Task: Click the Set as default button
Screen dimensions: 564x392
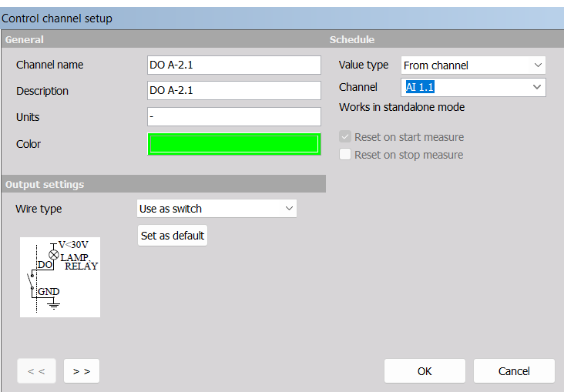Action: pos(173,236)
